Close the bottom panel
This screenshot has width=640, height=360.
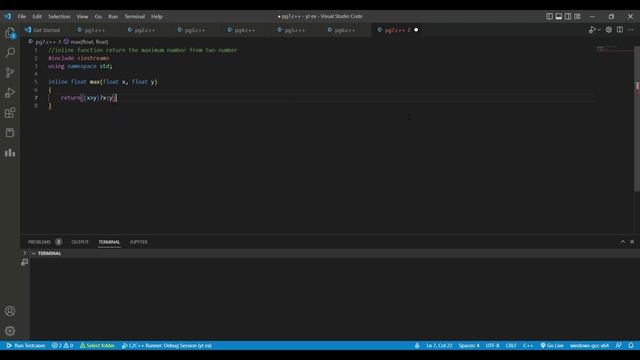[x=632, y=242]
